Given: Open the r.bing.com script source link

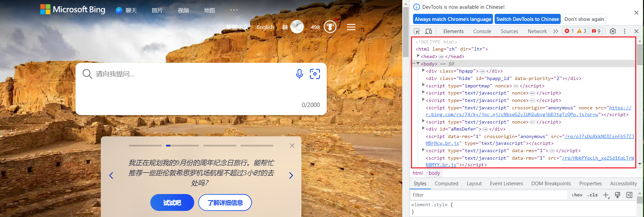Looking at the screenshot, I should coord(528,111).
